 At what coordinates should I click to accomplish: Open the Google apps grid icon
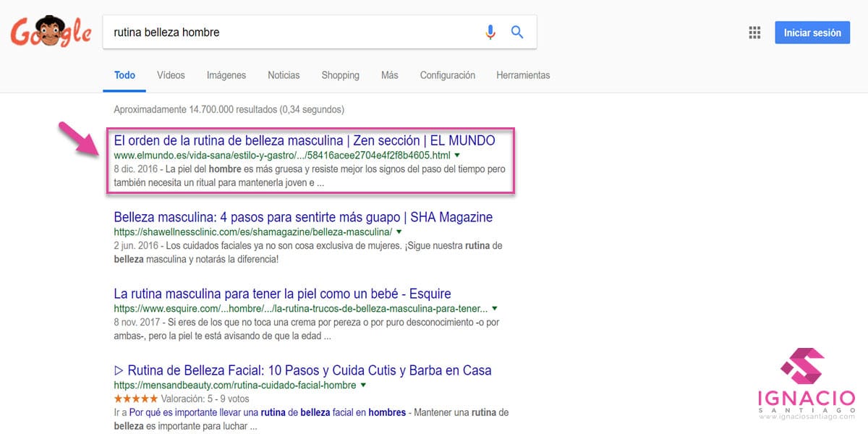point(754,33)
